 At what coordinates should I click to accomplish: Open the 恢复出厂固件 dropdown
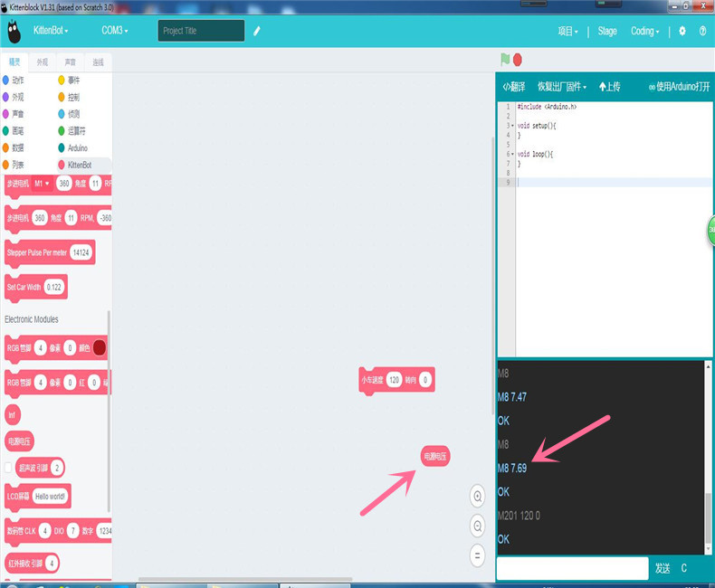point(561,87)
